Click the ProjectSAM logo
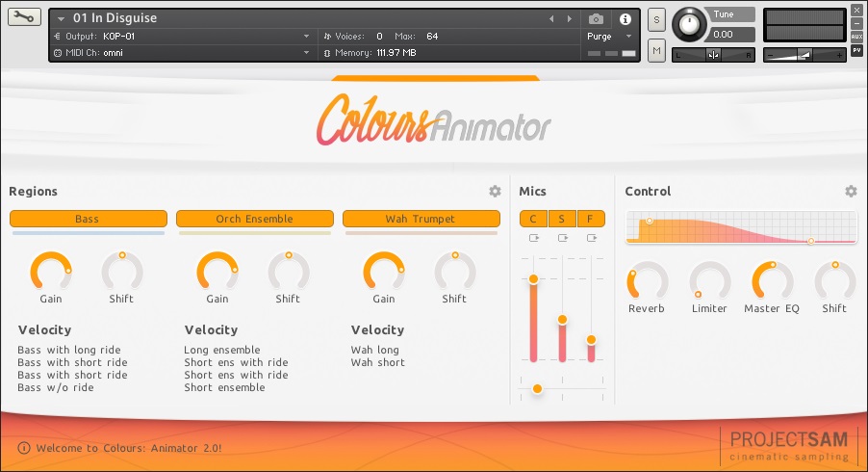 point(788,447)
